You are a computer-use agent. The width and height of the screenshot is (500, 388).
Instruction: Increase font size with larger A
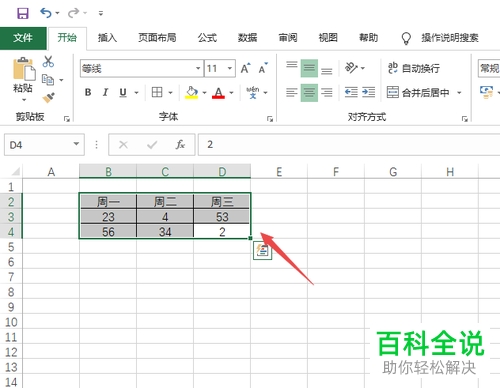coord(246,68)
